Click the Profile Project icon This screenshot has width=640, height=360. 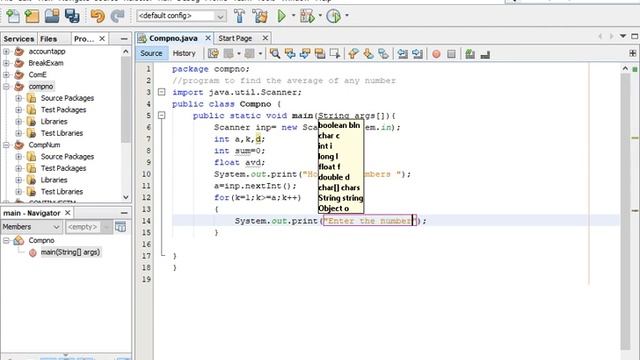(334, 16)
